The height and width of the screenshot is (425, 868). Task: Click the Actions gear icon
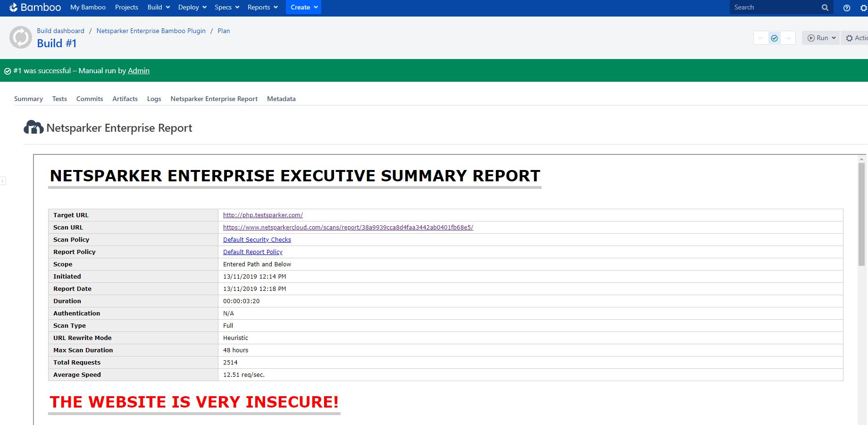(x=849, y=38)
